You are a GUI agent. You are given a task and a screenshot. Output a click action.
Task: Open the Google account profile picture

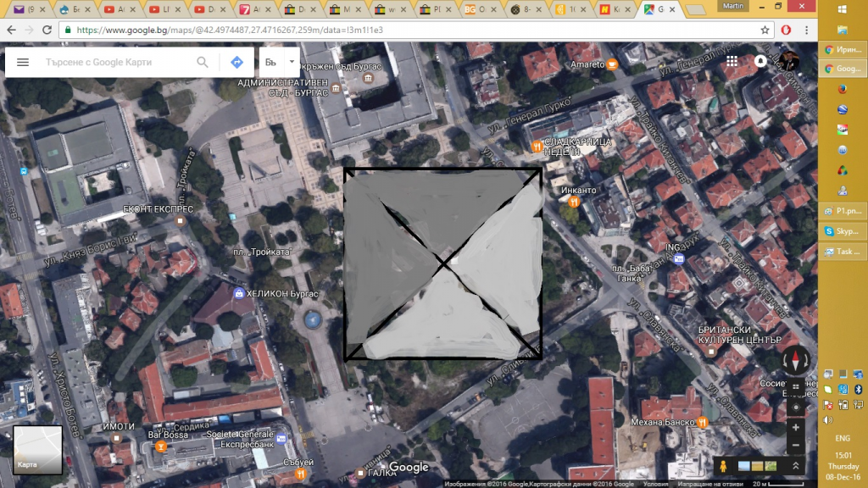pos(789,61)
